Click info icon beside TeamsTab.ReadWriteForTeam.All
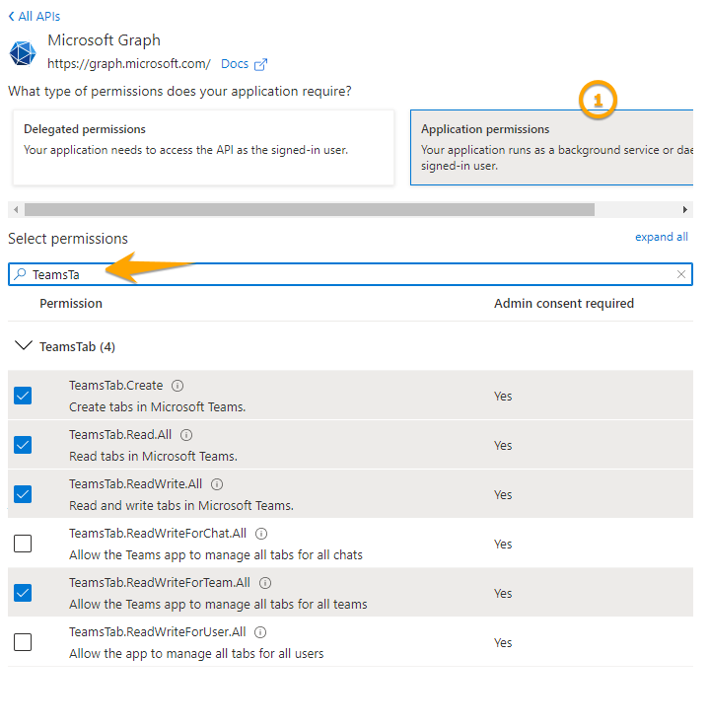Viewport: 709px width, 728px height. (x=265, y=583)
